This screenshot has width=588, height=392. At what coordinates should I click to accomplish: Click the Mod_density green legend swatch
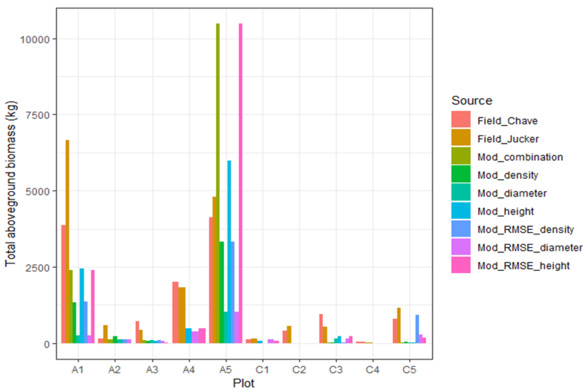(461, 174)
